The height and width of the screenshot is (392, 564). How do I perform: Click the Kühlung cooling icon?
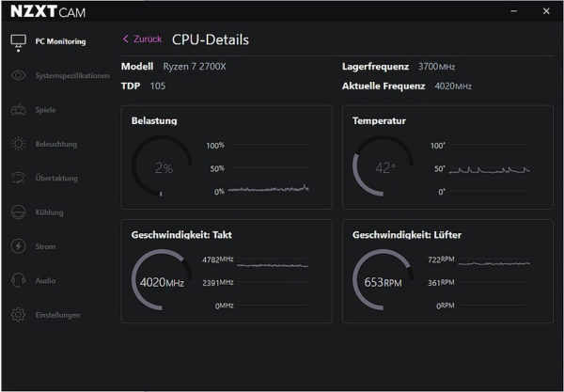(x=19, y=212)
